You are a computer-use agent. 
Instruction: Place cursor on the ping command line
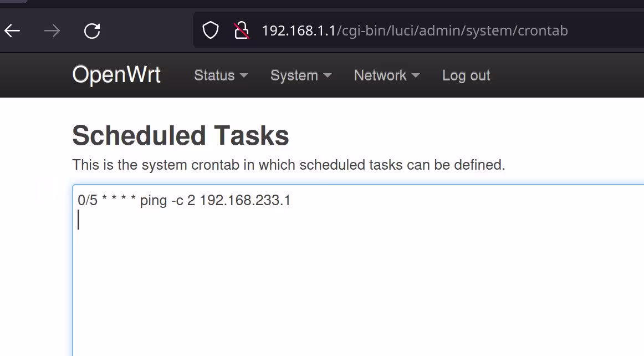(184, 201)
